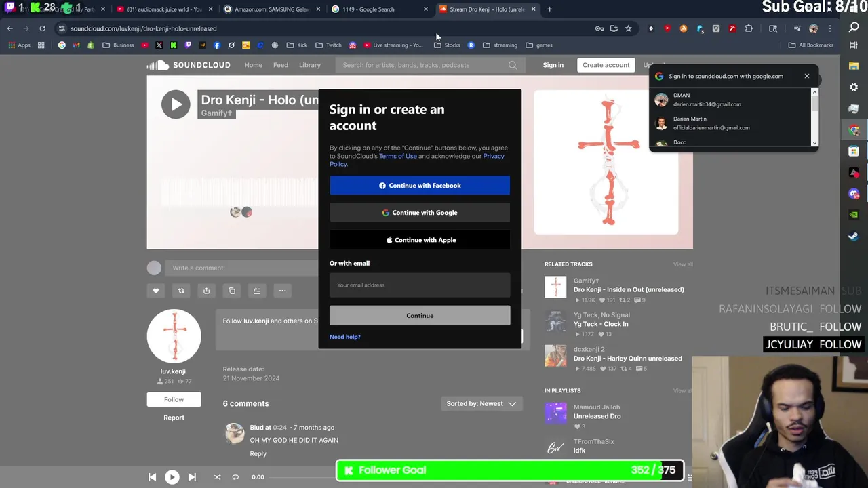Skip to previous track in player bar
Screen dimensions: 868x488
click(152, 477)
